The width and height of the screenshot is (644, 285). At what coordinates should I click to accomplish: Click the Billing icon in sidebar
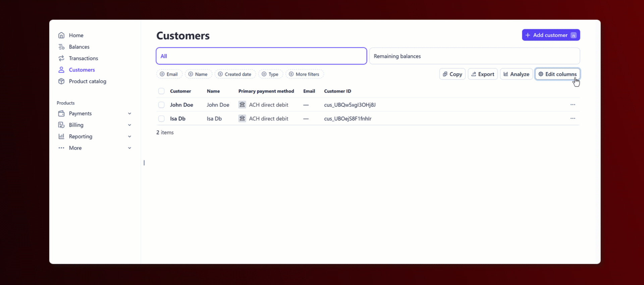[61, 125]
